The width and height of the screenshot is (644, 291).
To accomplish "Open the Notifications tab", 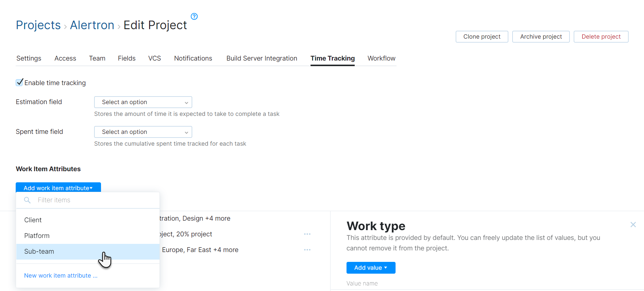I will coord(193,58).
